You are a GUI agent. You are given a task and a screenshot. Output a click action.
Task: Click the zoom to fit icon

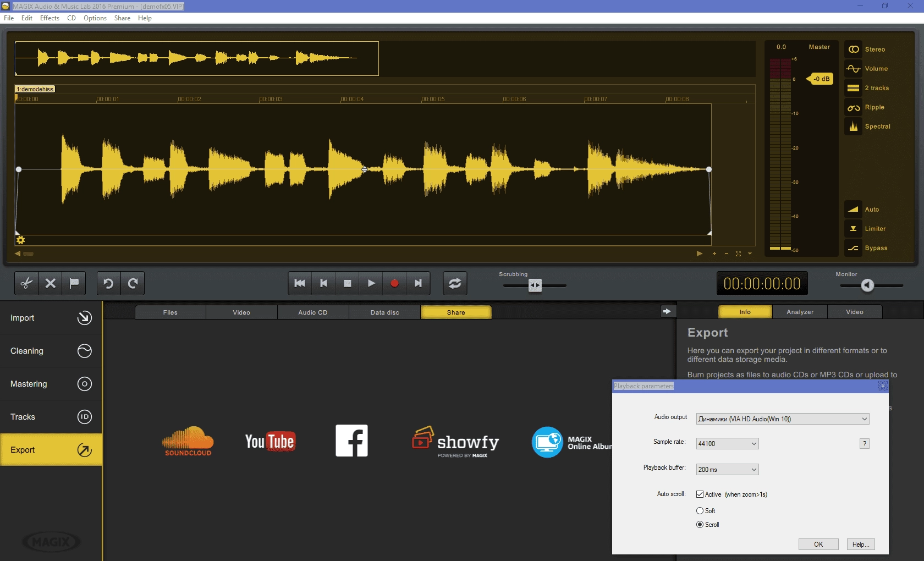(738, 254)
